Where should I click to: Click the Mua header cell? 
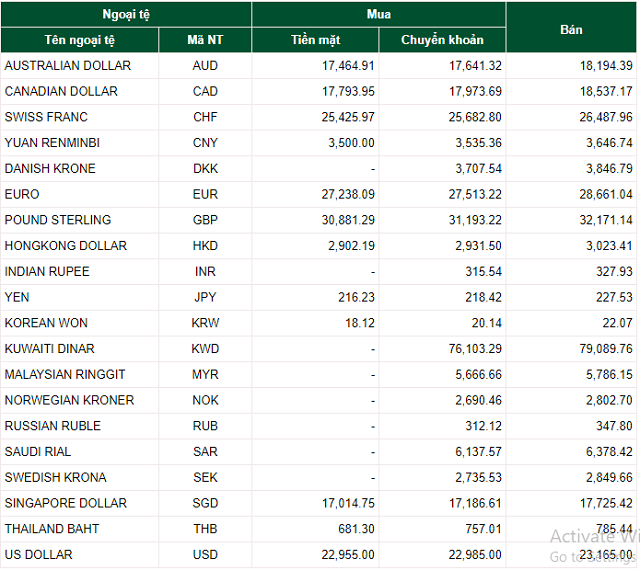click(x=379, y=14)
